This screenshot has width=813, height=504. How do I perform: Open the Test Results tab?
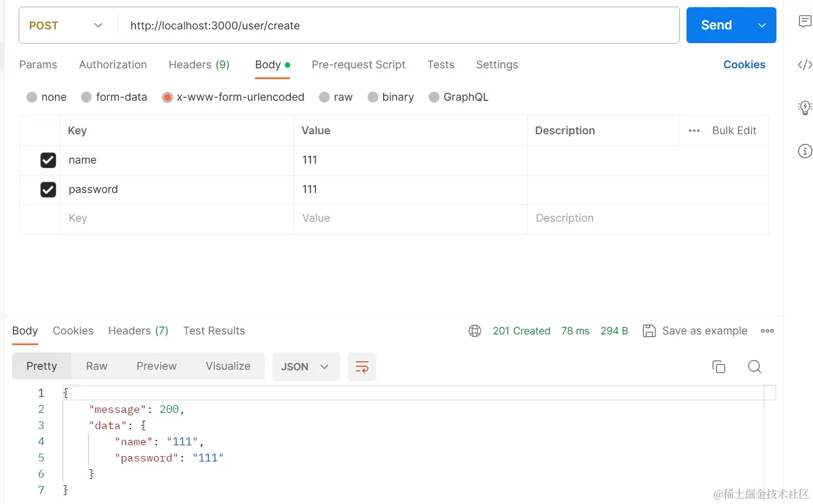click(214, 331)
